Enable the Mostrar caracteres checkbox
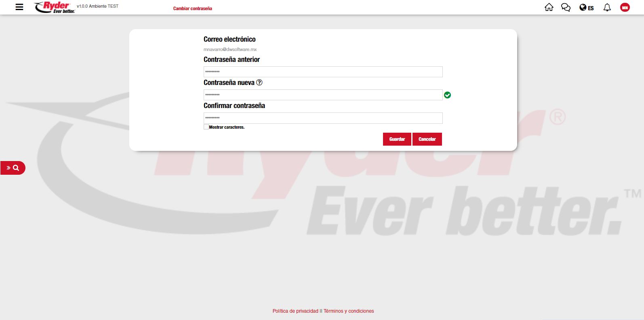 pyautogui.click(x=206, y=127)
